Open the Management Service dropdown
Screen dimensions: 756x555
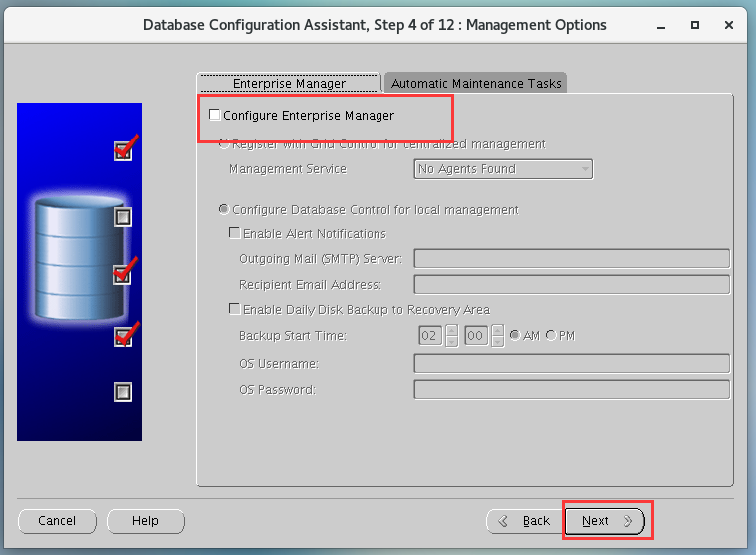[x=503, y=169]
